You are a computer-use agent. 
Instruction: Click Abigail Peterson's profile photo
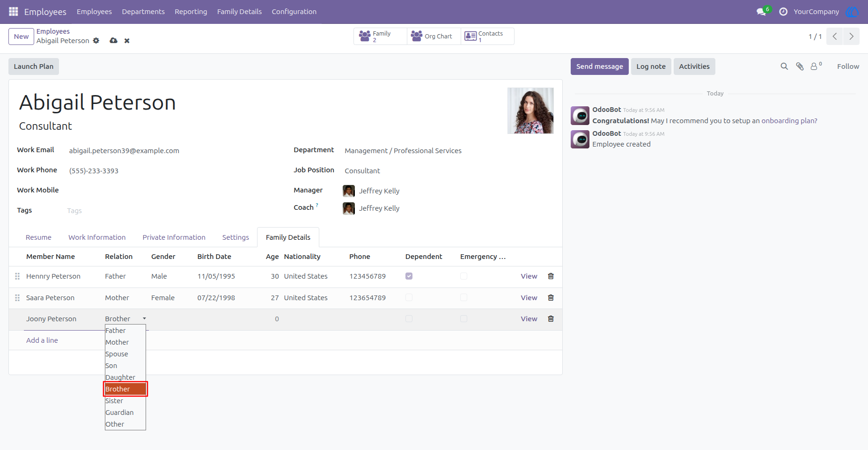click(x=530, y=111)
